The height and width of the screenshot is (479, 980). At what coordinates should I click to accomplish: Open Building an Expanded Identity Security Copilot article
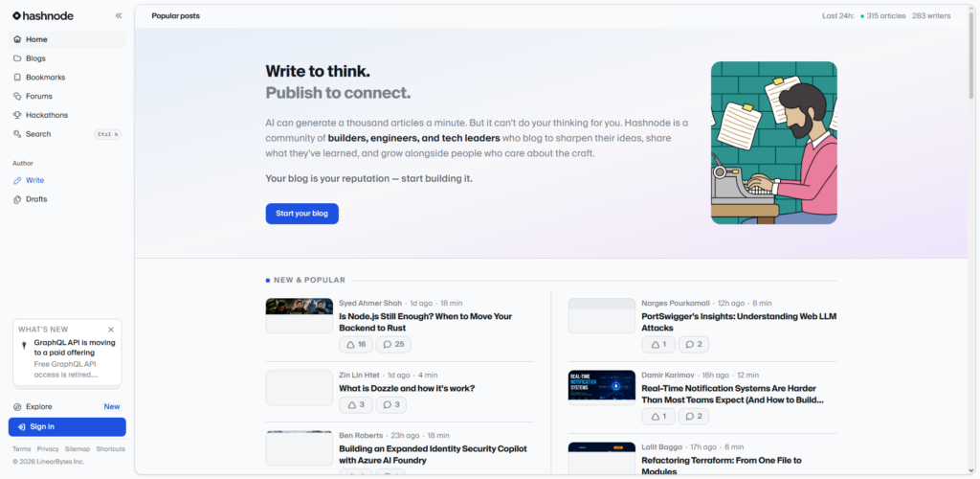pyautogui.click(x=433, y=455)
